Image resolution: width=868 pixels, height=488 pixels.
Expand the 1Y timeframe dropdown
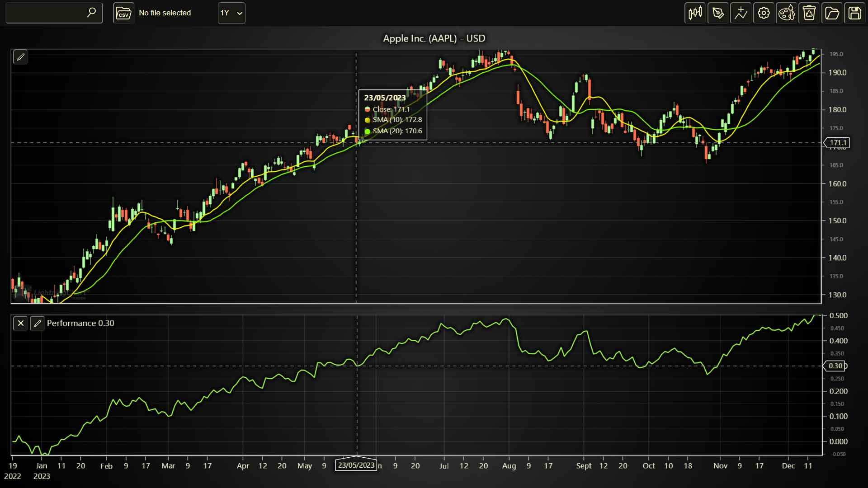tap(231, 13)
